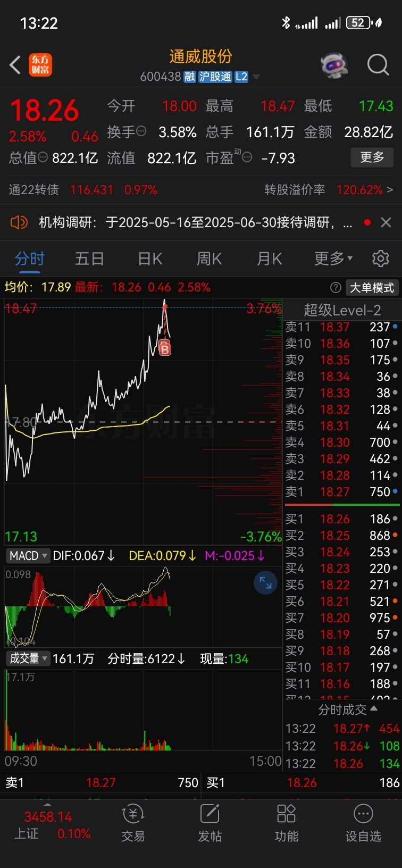Open the search magnifier icon
402x868 pixels.
tap(378, 65)
